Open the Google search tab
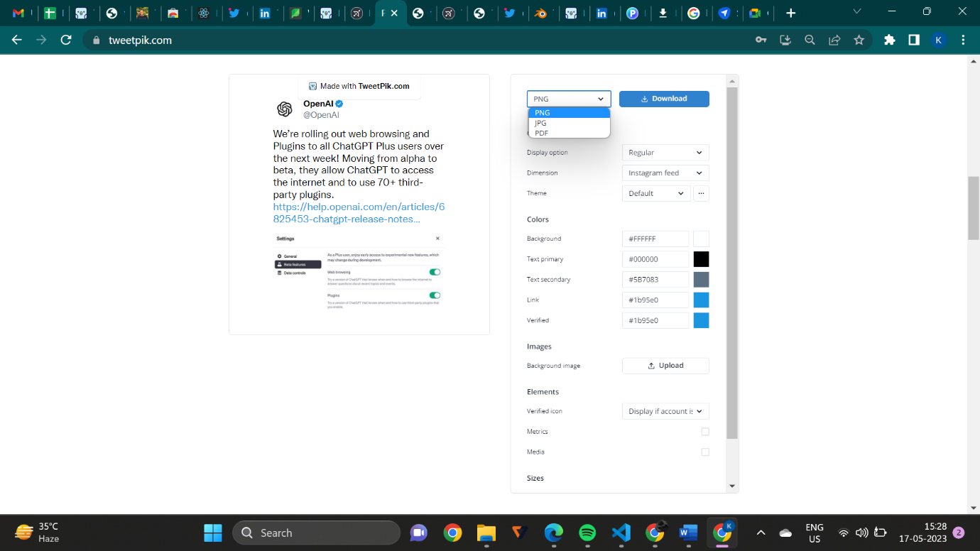 click(694, 13)
